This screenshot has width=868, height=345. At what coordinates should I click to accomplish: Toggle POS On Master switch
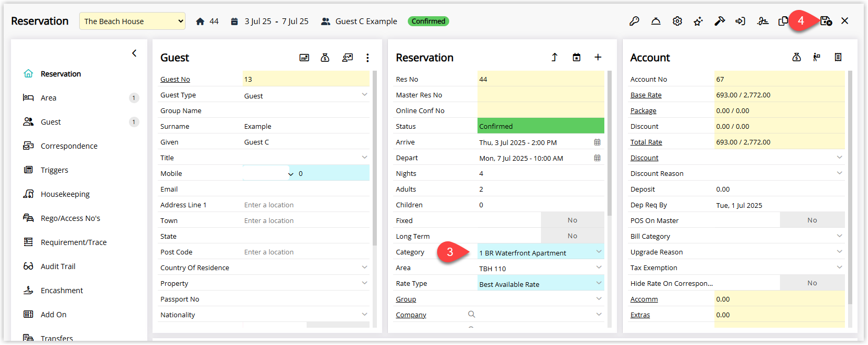812,220
